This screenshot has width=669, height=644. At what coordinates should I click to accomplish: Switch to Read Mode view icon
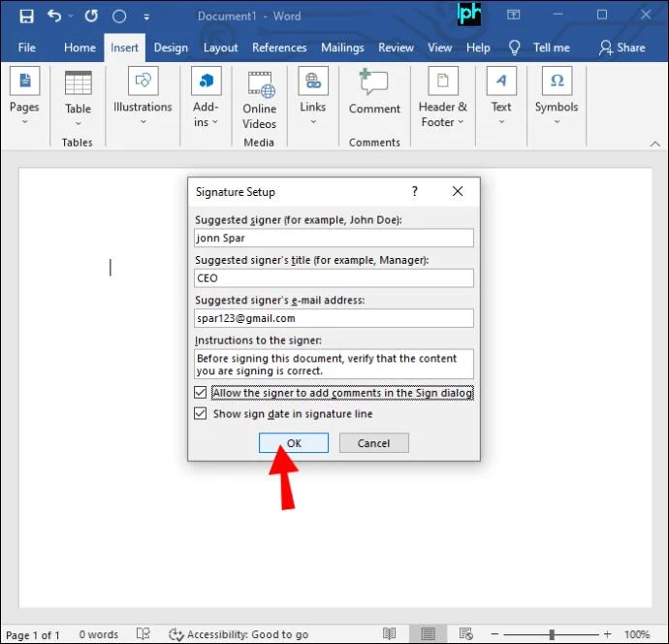389,633
